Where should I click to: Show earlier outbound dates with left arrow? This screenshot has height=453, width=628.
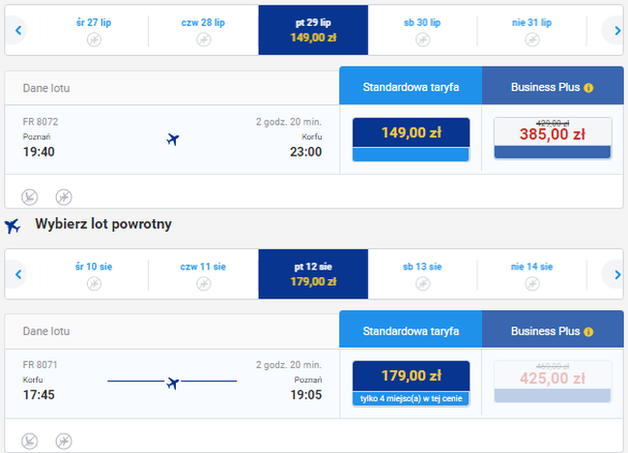tap(18, 31)
